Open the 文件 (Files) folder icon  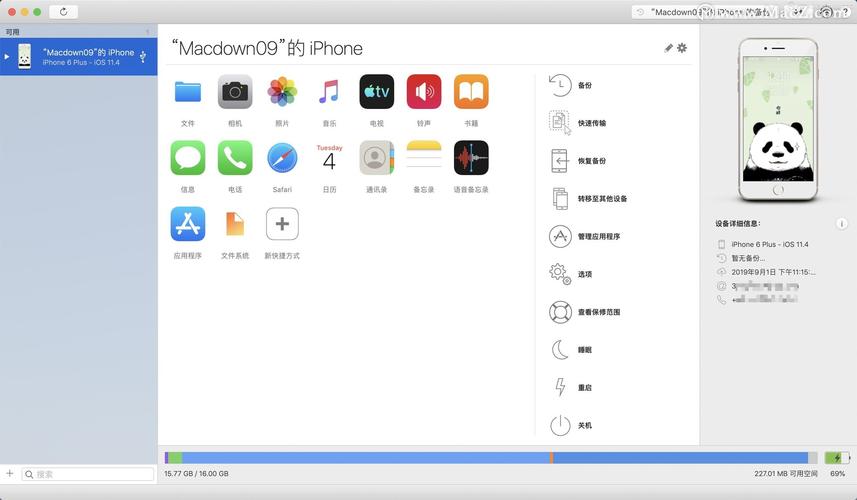(x=188, y=92)
